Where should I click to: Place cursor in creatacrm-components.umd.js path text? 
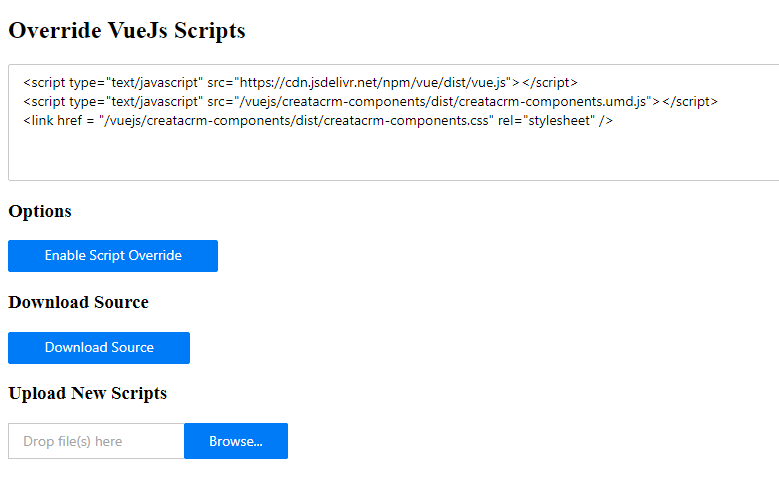coord(443,101)
